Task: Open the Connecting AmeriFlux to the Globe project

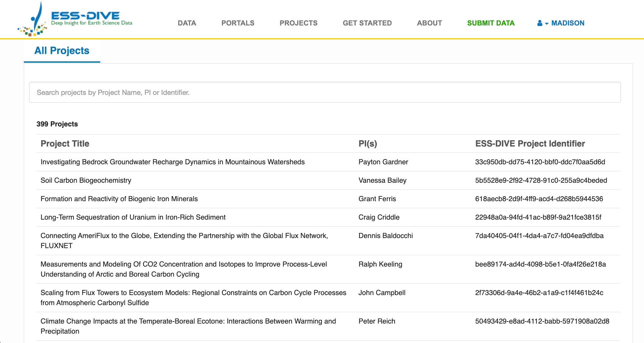Action: 184,236
